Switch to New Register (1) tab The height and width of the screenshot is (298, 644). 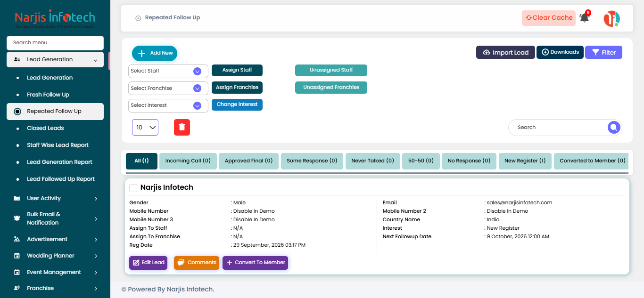tap(525, 161)
